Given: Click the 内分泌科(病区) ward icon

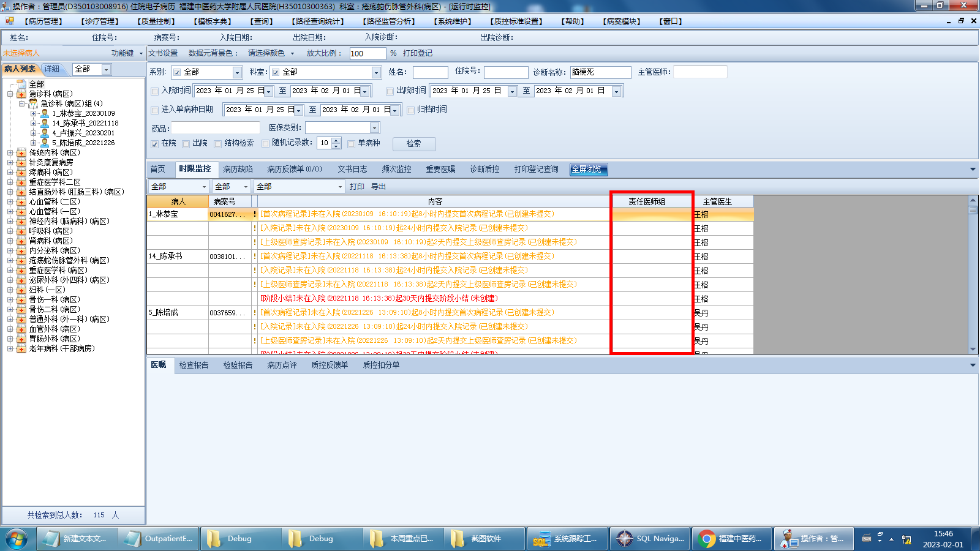Looking at the screenshot, I should pos(21,251).
